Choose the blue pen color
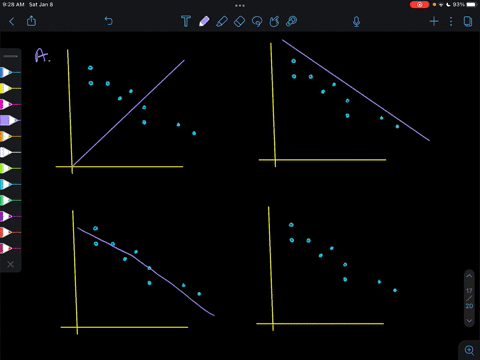This screenshot has height=360, width=480. point(10,72)
